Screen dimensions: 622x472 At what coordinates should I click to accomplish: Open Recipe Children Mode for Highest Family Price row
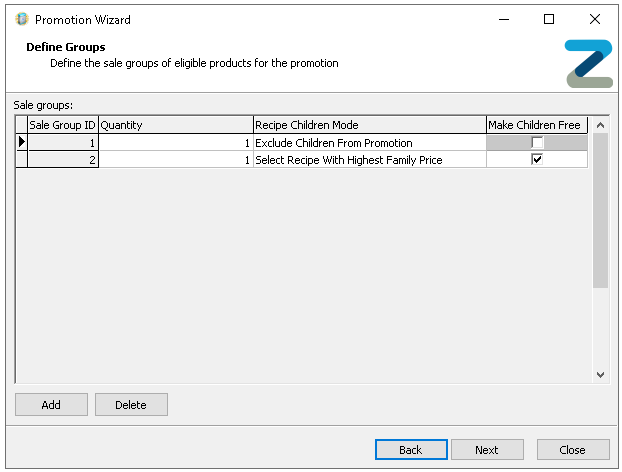tap(369, 160)
